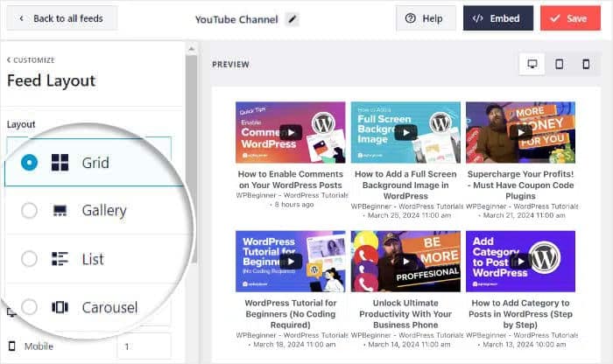Click the Grid layout icon
This screenshot has height=364, width=613.
tap(60, 163)
